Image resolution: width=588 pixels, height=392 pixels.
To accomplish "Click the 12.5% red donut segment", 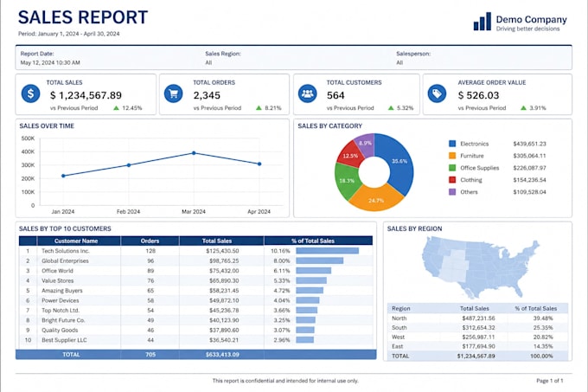I will pos(350,155).
